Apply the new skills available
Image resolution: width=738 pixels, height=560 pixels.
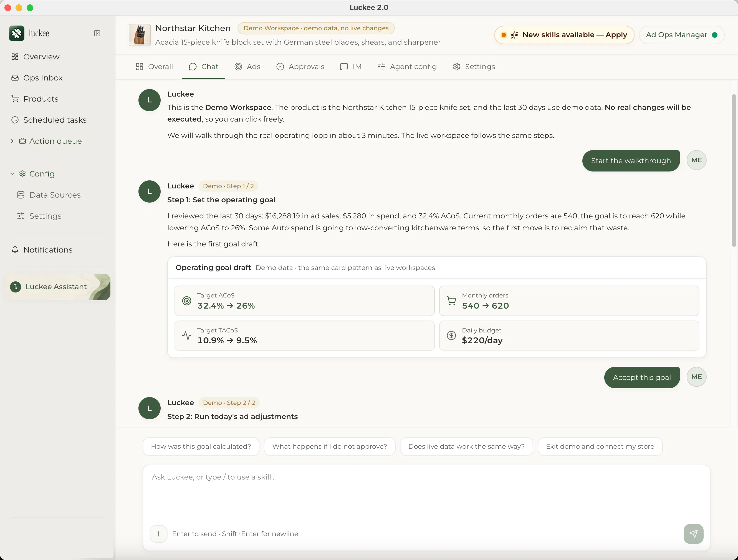pos(565,35)
